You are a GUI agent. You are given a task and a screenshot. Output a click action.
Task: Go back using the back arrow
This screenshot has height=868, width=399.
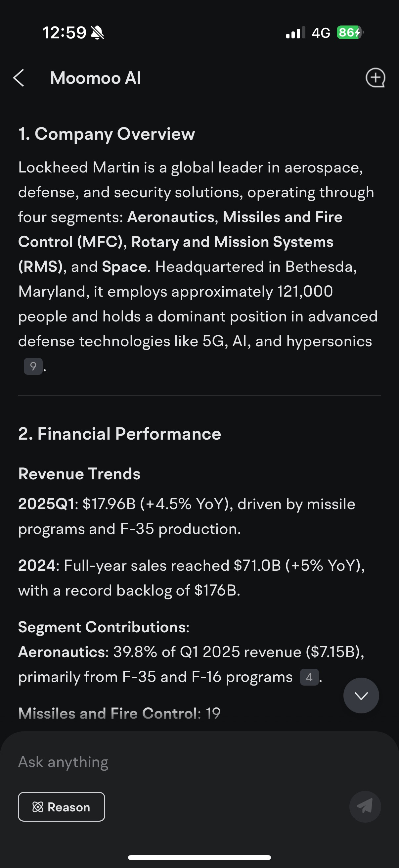(19, 78)
